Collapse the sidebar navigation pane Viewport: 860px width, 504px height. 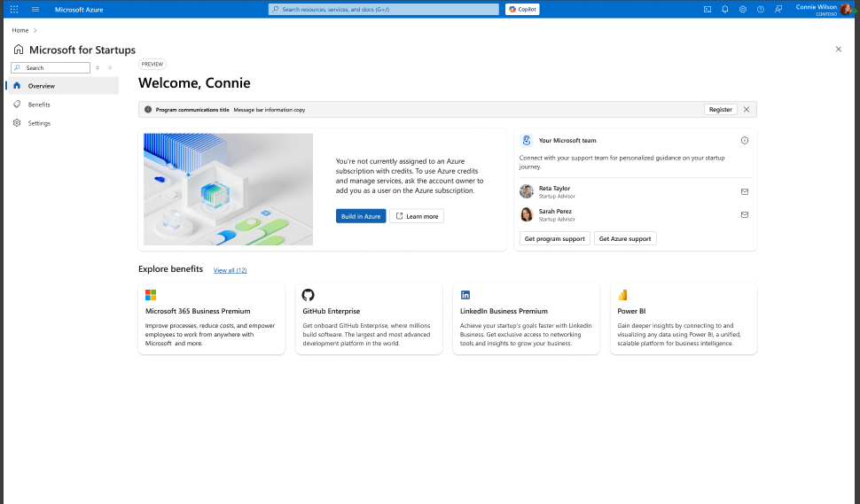tap(110, 68)
